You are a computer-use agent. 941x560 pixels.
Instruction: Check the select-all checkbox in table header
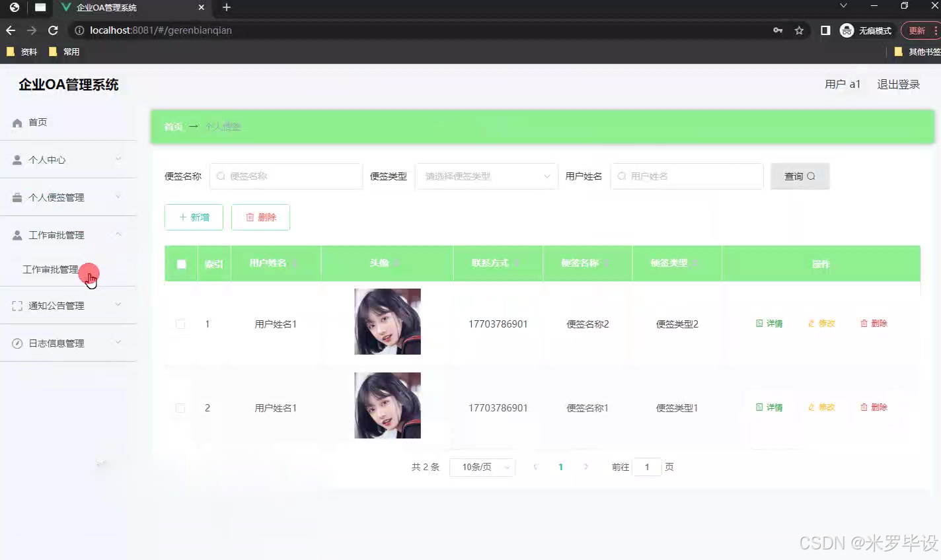tap(180, 263)
